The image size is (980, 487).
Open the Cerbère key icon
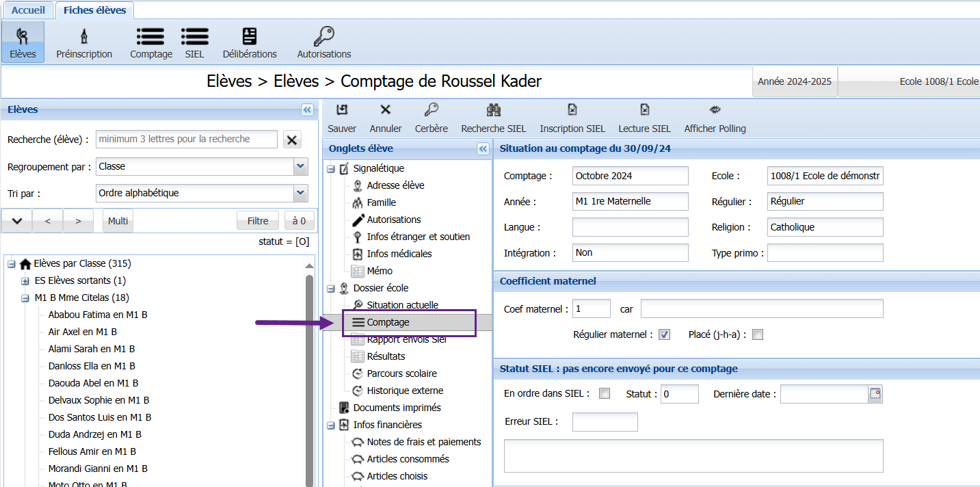[x=431, y=110]
